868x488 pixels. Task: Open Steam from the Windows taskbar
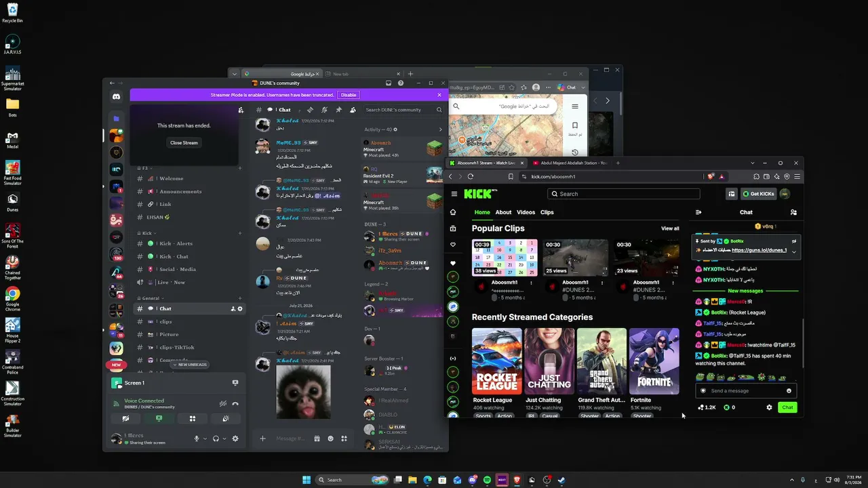point(561,480)
